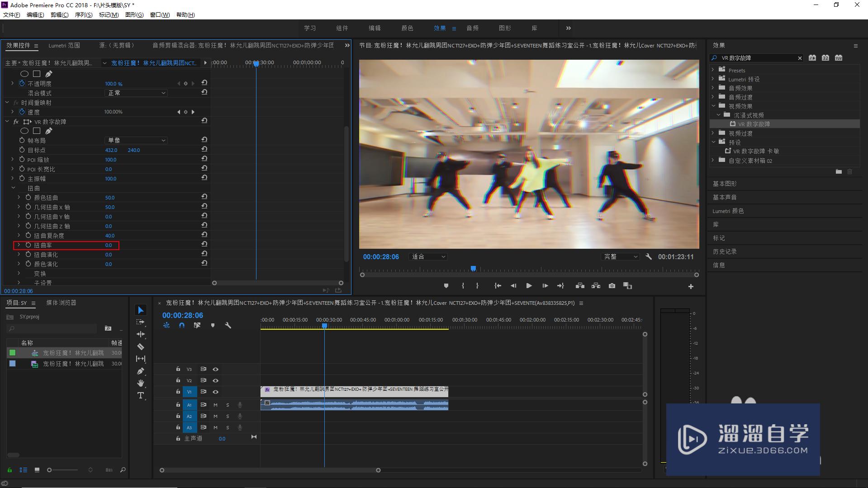Solo audio track A2
Image resolution: width=868 pixels, height=488 pixels.
pyautogui.click(x=228, y=416)
